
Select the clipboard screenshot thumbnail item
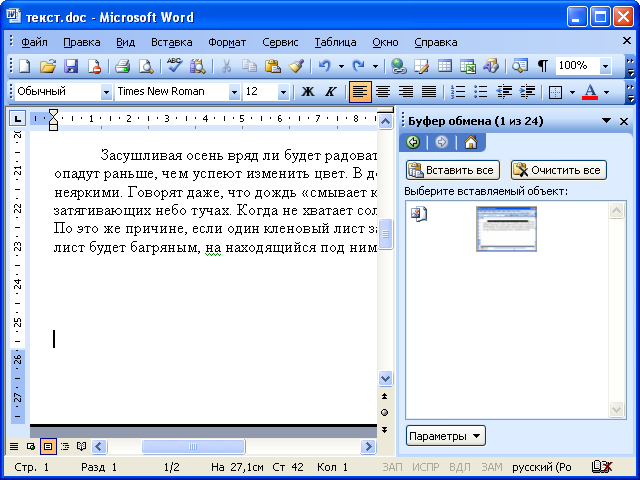pos(506,229)
